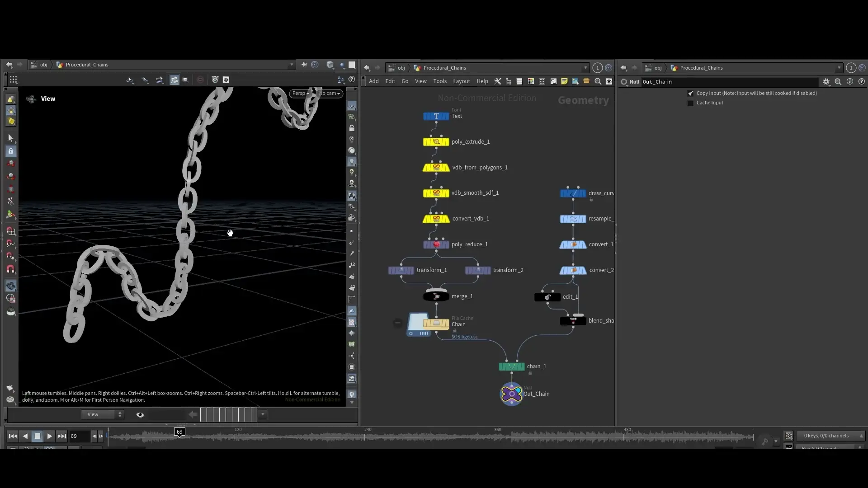Click the wrench customize icon in network toolbar
Screen dimensions: 868x488
coord(497,81)
